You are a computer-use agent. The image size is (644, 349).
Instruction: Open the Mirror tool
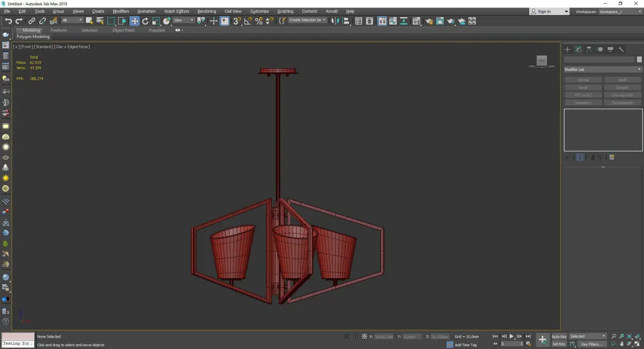[x=335, y=21]
